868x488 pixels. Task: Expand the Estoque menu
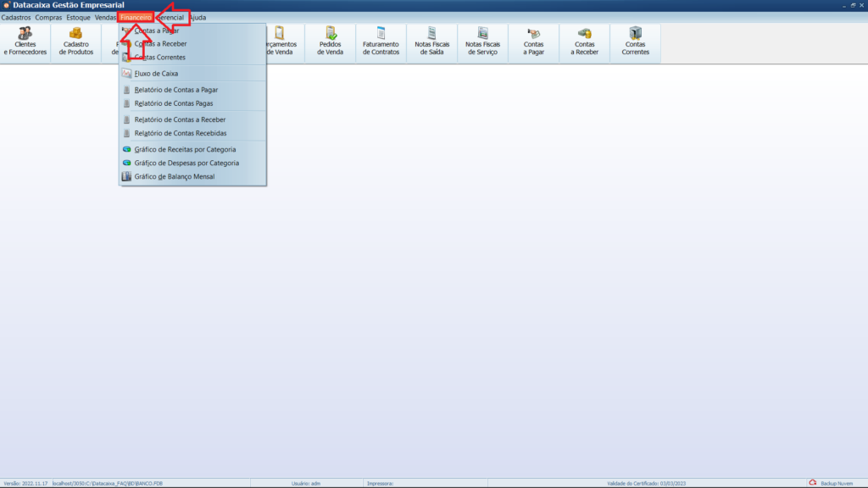point(78,17)
